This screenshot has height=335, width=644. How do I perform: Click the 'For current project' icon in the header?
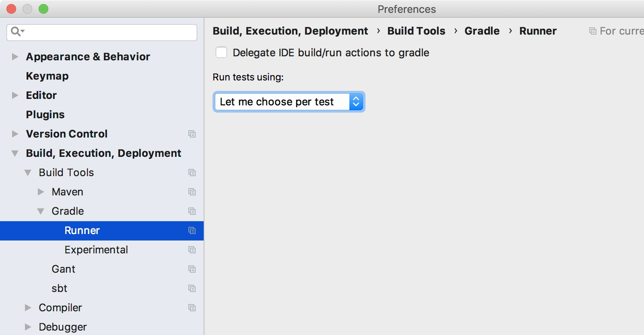[592, 31]
